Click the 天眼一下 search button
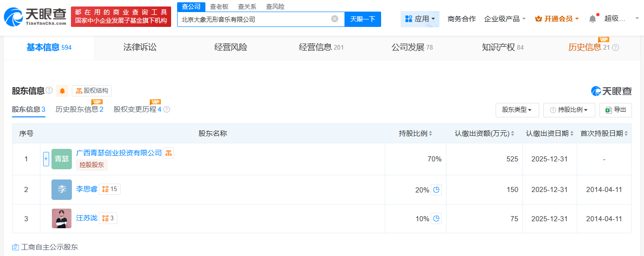 point(363,19)
